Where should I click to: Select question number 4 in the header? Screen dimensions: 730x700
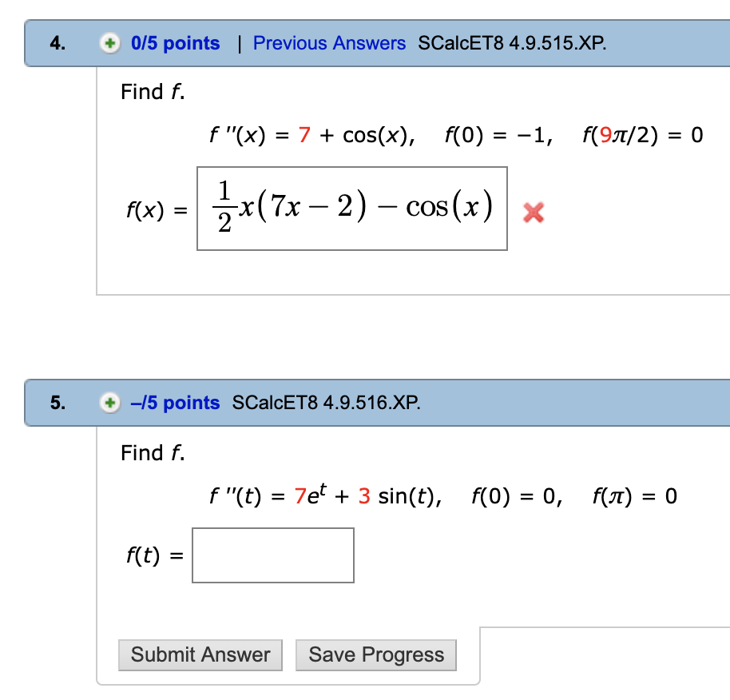point(56,43)
